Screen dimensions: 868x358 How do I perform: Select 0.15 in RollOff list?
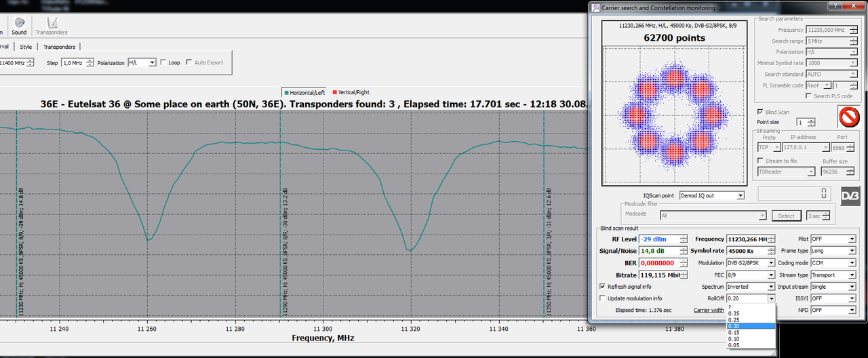[751, 332]
